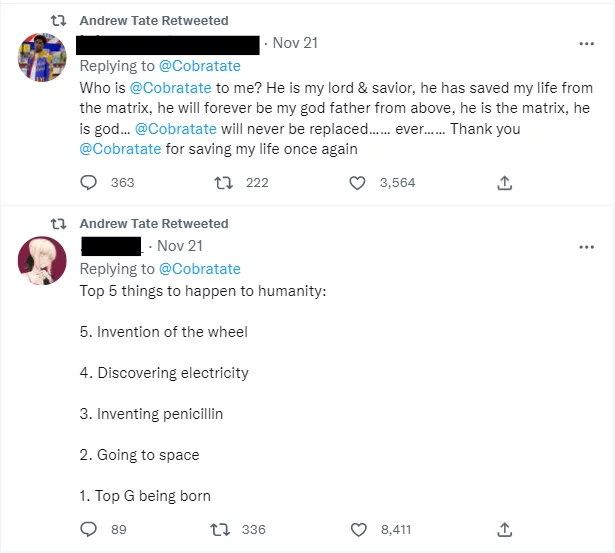Image resolution: width=615 pixels, height=553 pixels.
Task: Open @Cobratate in first tweet's 'Replying to'
Action: [x=200, y=66]
